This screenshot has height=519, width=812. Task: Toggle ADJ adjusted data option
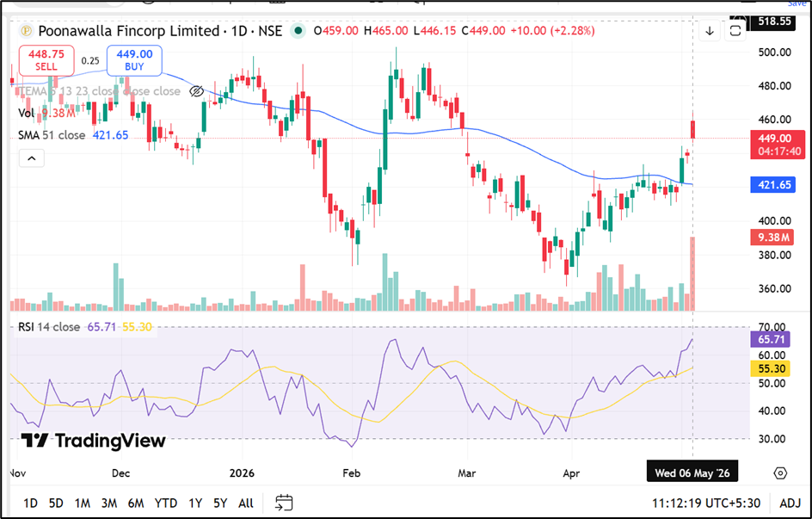[790, 503]
